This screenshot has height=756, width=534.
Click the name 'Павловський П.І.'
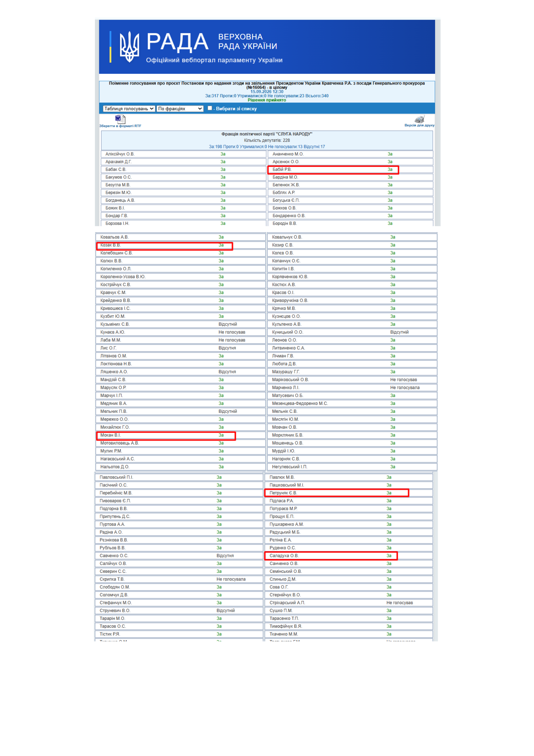pos(116,478)
